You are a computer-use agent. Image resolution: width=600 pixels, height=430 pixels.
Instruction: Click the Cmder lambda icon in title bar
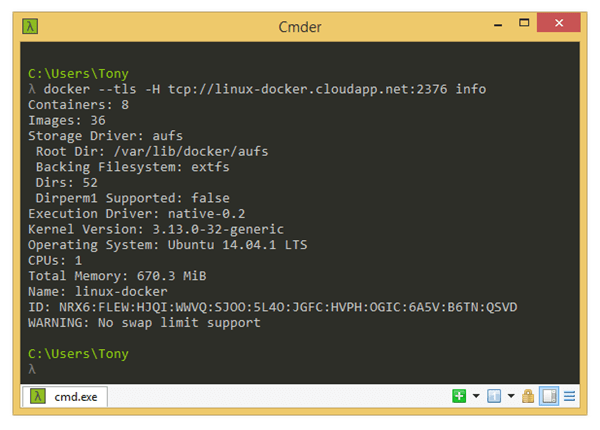[30, 26]
